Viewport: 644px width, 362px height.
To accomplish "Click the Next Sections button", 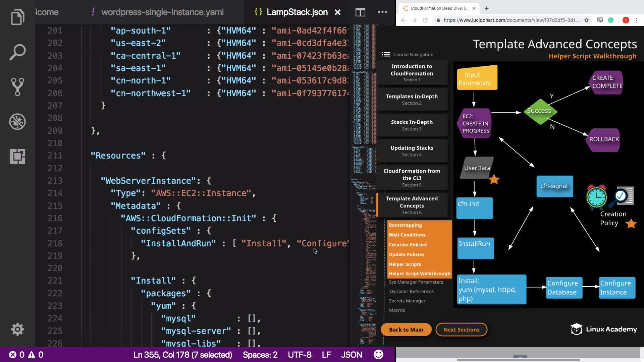I will (461, 330).
